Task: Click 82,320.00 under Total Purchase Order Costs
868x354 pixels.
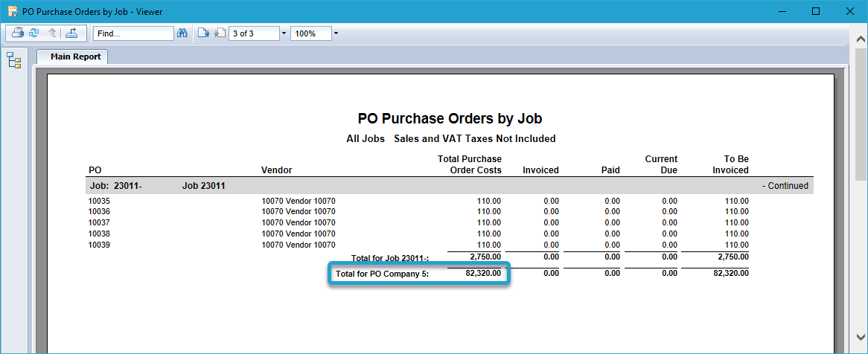Action: 482,273
